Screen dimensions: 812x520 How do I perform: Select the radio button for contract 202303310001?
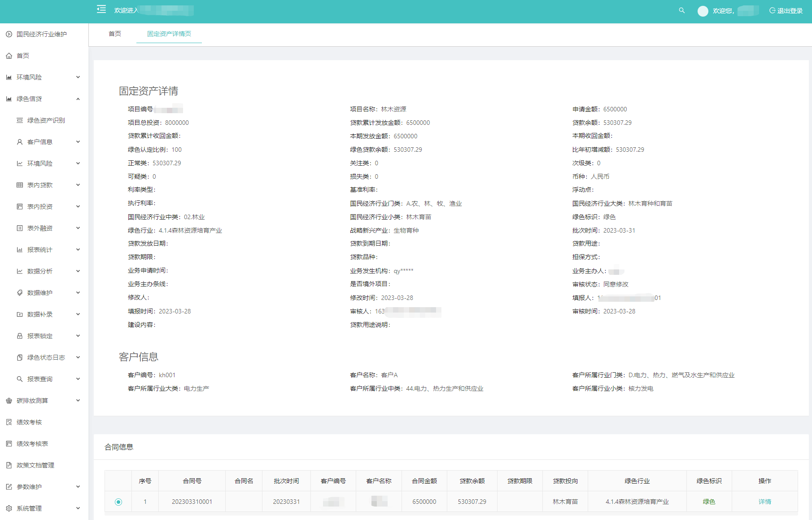tap(118, 502)
